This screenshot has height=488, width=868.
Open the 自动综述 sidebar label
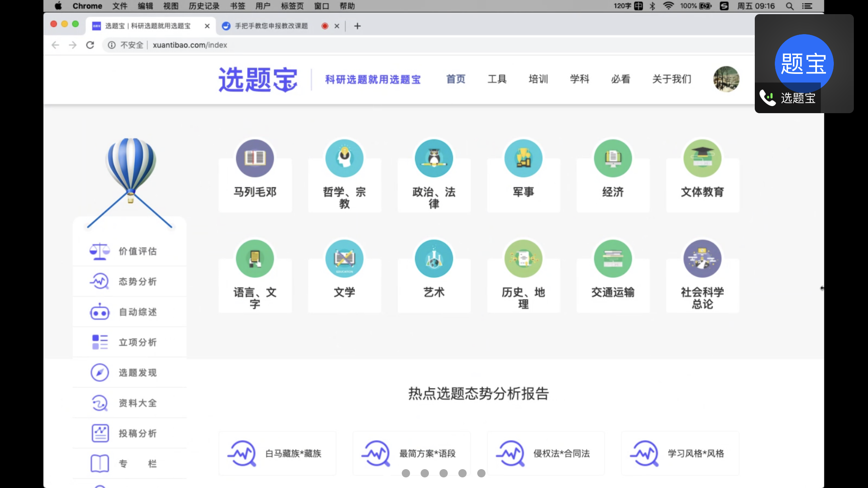[138, 312]
